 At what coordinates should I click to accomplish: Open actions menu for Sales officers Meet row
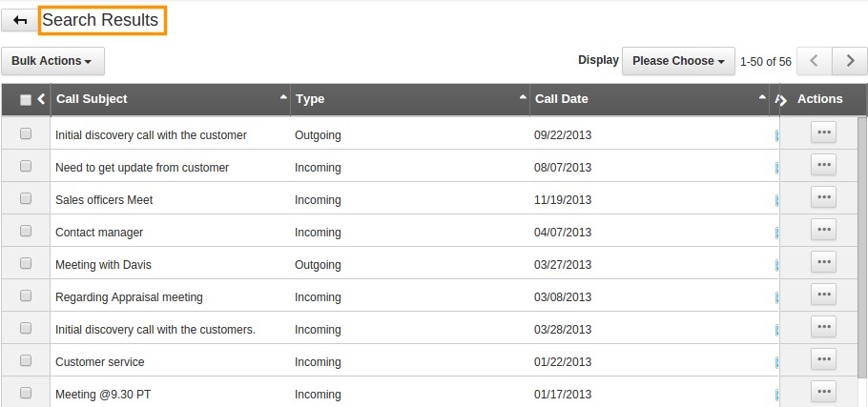(x=823, y=197)
